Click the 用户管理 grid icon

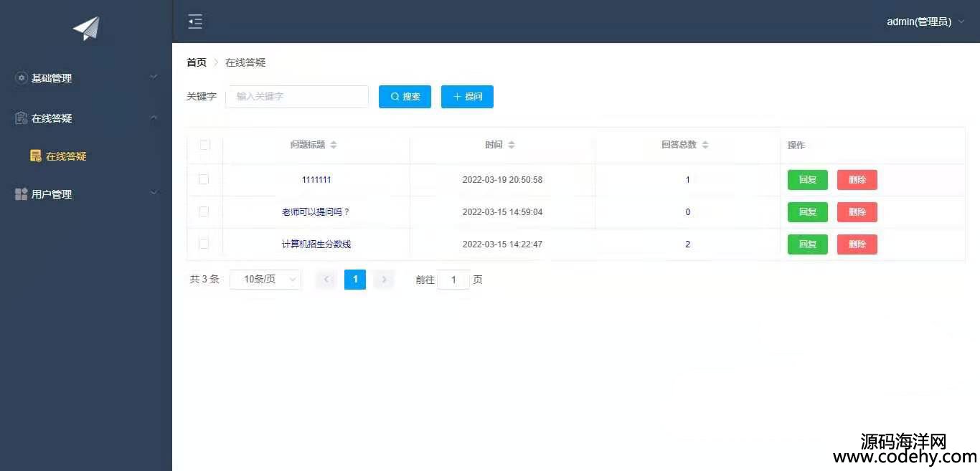(x=22, y=194)
